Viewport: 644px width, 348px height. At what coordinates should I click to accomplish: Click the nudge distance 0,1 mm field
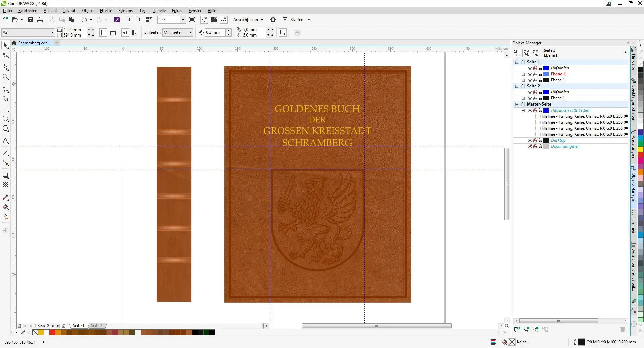click(x=215, y=32)
